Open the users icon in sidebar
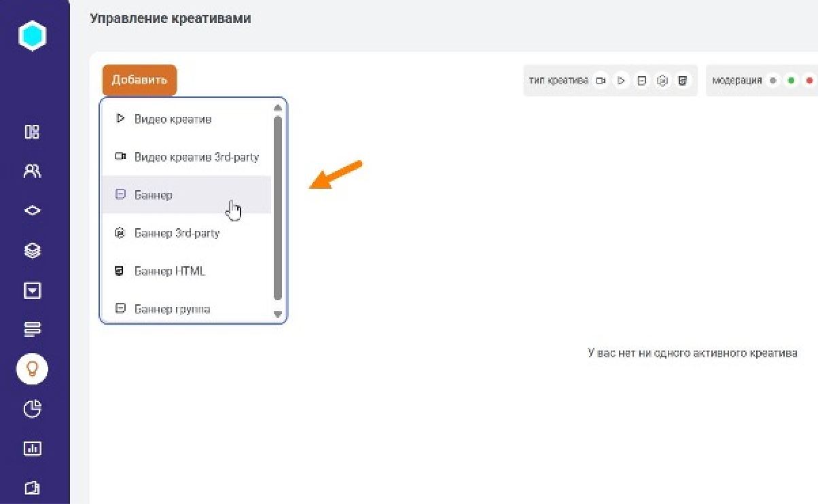The height and width of the screenshot is (504, 818). click(32, 171)
